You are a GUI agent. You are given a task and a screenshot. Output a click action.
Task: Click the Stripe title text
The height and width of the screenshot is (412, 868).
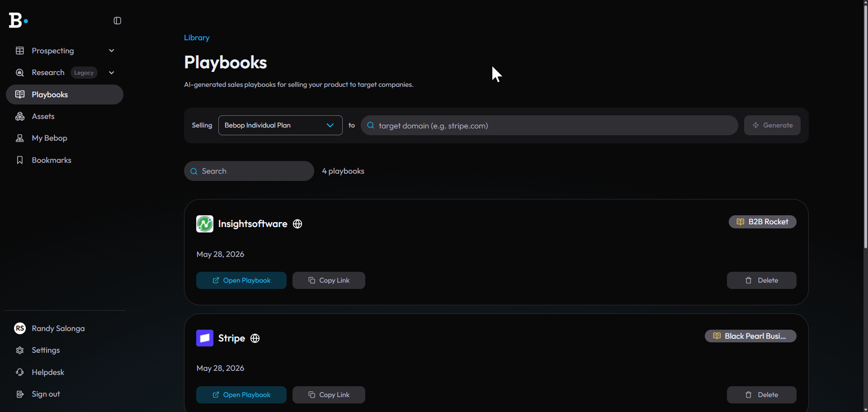pyautogui.click(x=231, y=338)
